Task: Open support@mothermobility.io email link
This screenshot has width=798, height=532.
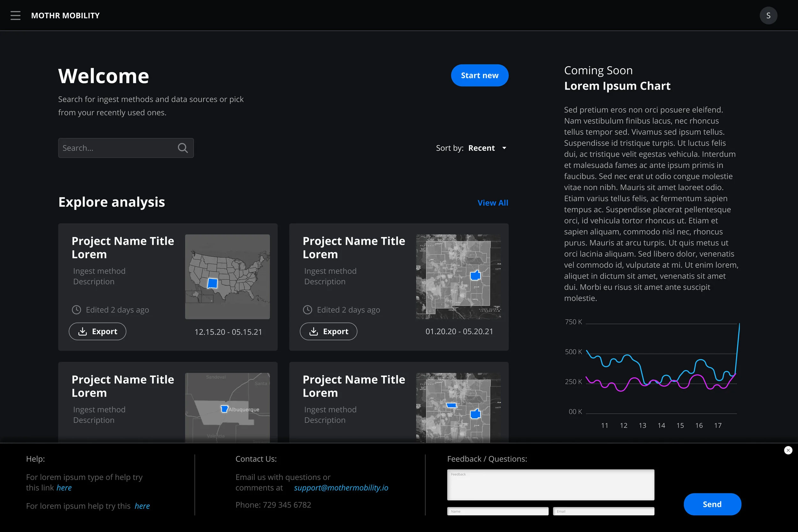Action: pyautogui.click(x=341, y=488)
